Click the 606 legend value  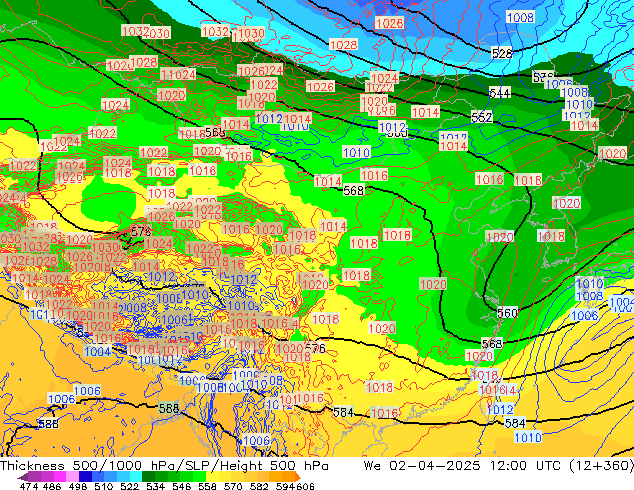coord(304,486)
